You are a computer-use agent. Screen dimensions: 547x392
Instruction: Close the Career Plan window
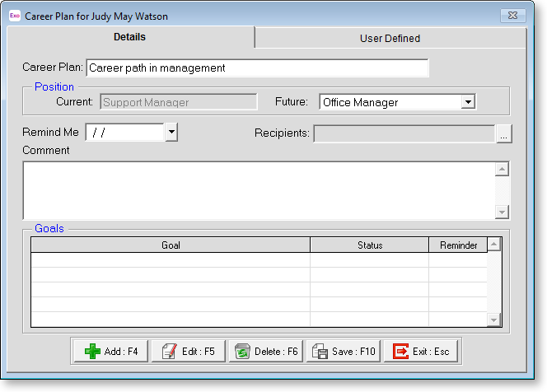pyautogui.click(x=512, y=15)
